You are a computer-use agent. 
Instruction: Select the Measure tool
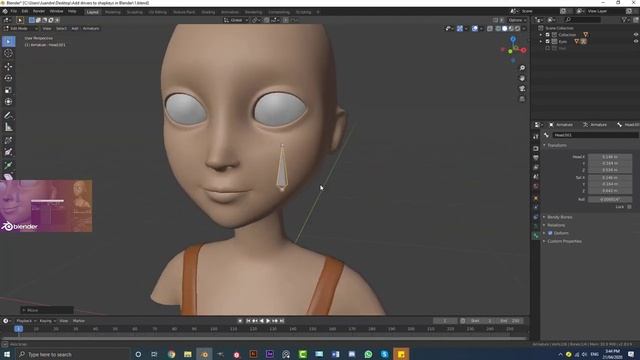point(8,127)
